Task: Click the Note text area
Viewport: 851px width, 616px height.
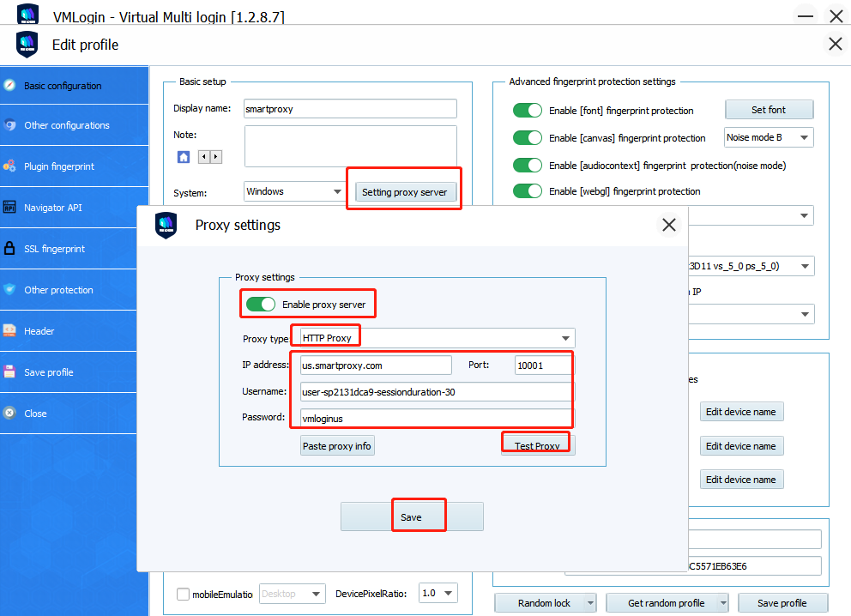Action: point(351,147)
